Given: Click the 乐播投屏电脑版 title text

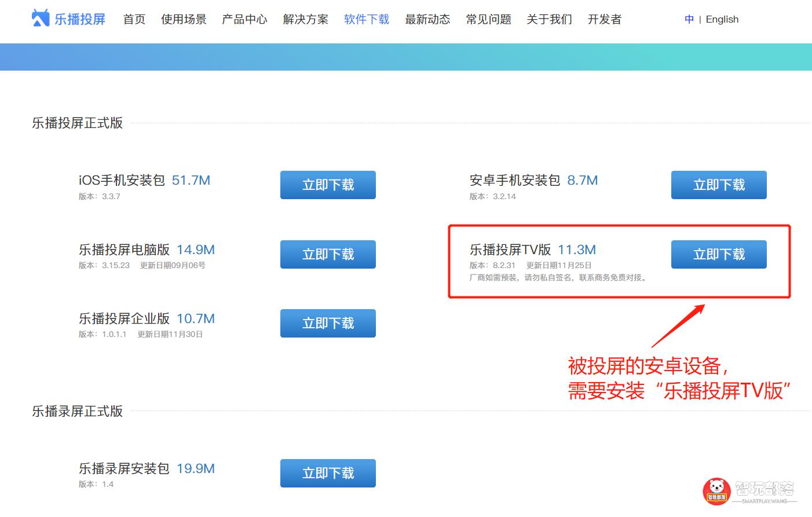Looking at the screenshot, I should point(124,250).
